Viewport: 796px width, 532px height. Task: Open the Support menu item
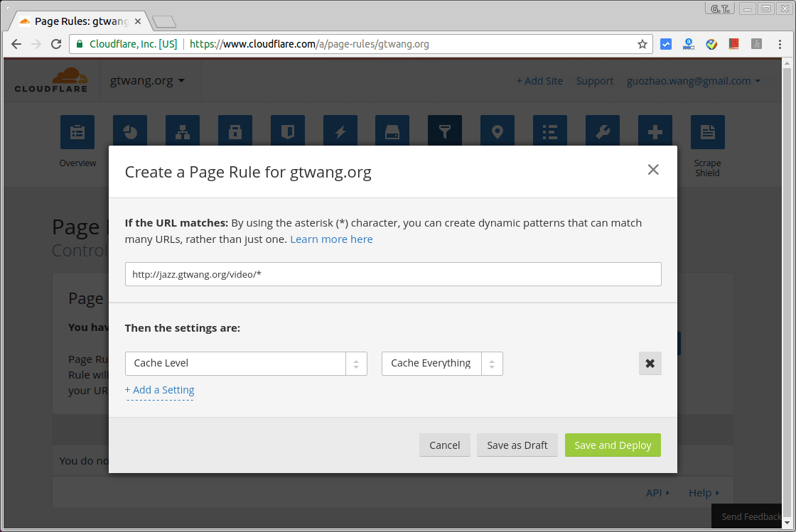[595, 80]
